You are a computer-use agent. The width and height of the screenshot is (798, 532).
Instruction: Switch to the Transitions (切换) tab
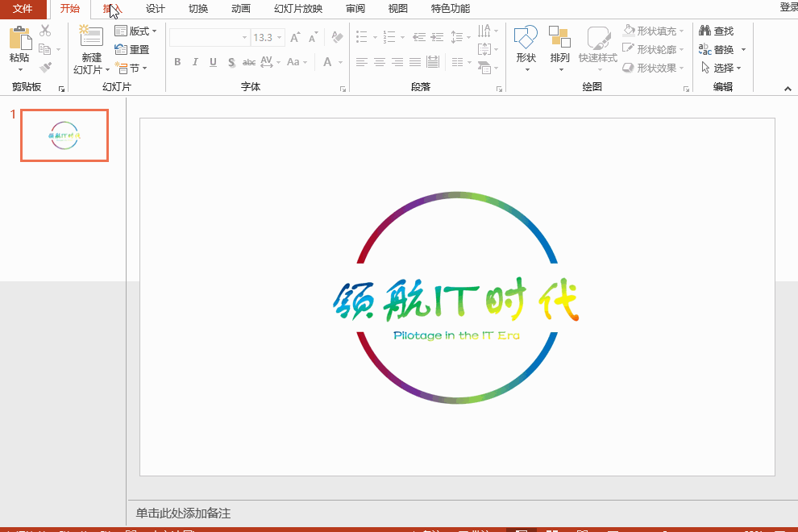coord(198,9)
